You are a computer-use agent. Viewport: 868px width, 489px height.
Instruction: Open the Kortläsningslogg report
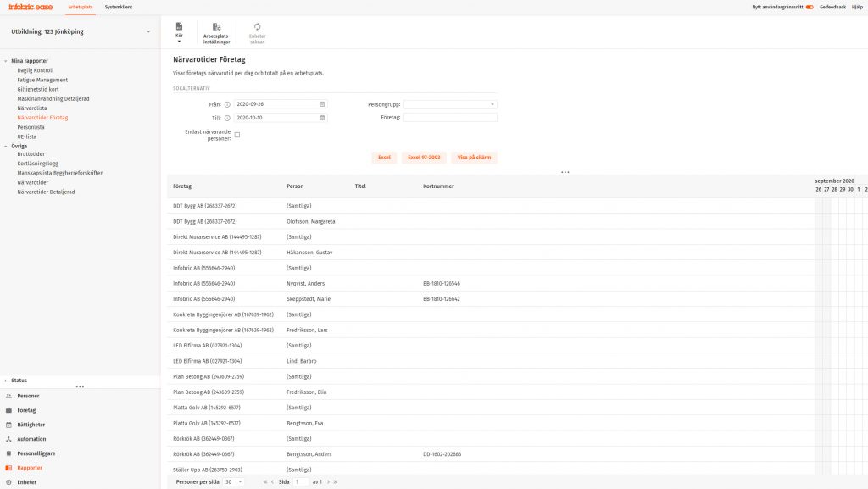tap(37, 164)
